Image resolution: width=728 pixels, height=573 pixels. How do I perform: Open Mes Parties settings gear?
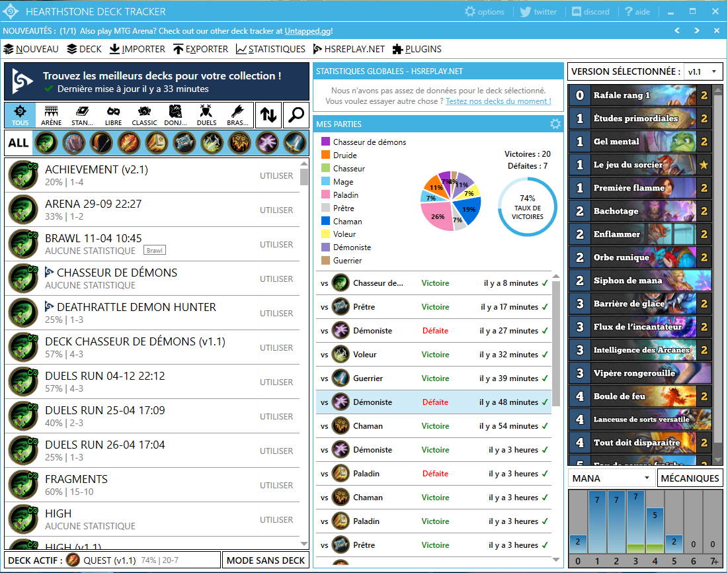coord(555,124)
